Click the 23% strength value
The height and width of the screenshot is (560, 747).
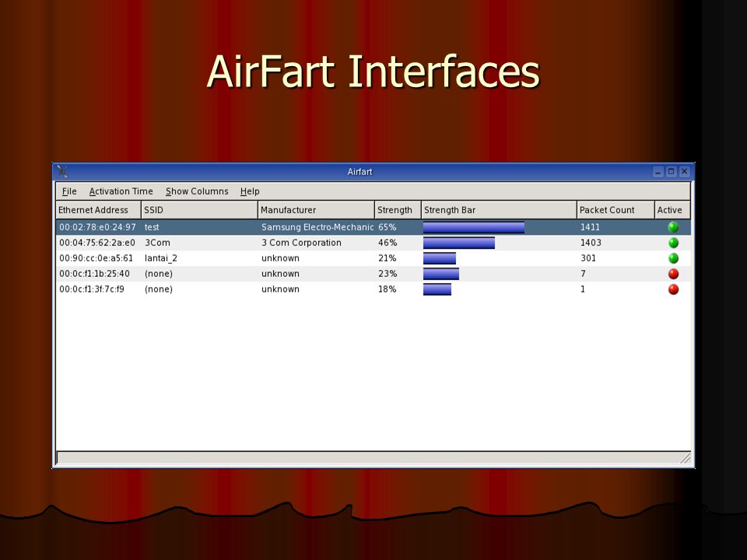[x=388, y=274]
